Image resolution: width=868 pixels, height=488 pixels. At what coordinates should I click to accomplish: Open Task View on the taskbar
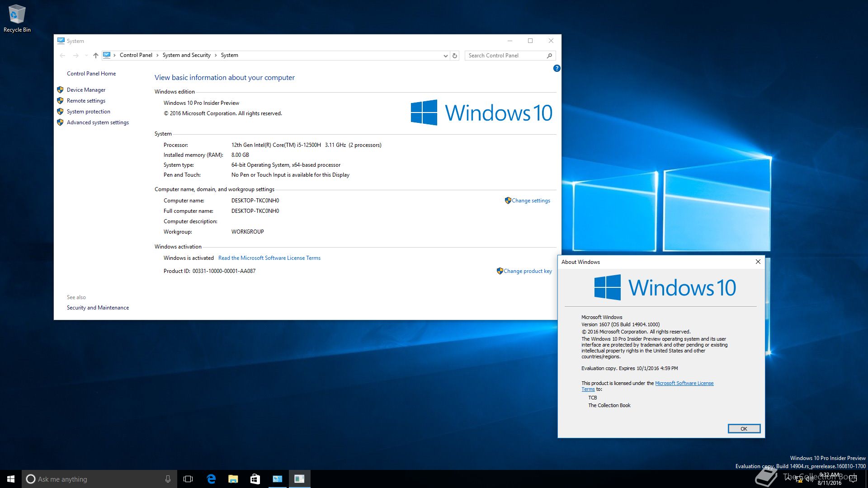click(188, 479)
